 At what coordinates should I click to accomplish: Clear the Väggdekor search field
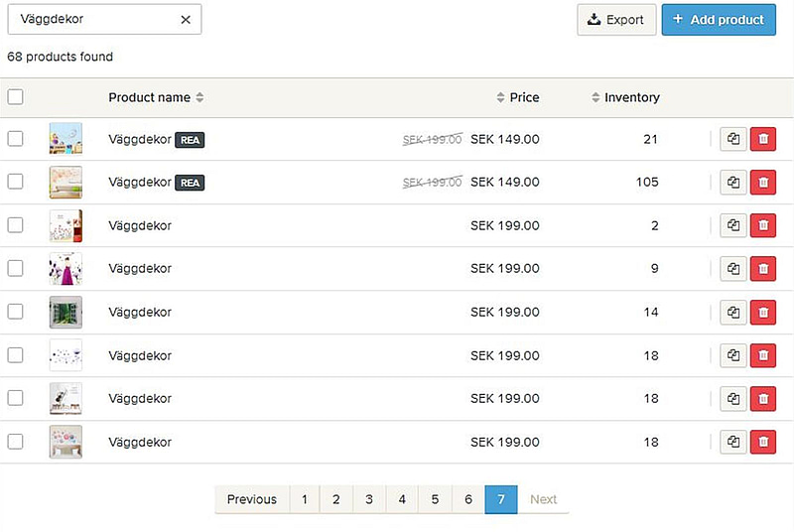pyautogui.click(x=186, y=20)
